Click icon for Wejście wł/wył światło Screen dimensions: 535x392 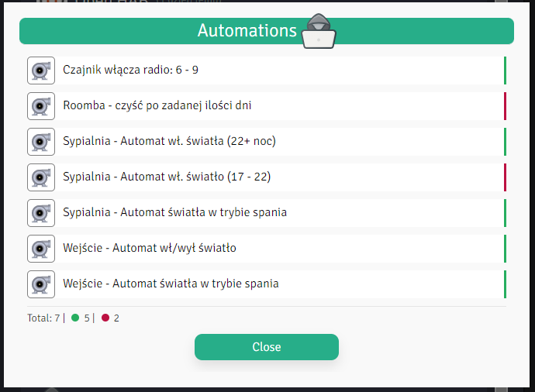tap(41, 249)
